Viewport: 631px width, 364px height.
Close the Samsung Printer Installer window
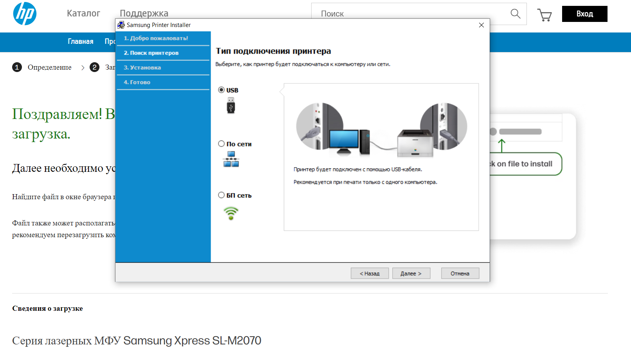tap(481, 25)
